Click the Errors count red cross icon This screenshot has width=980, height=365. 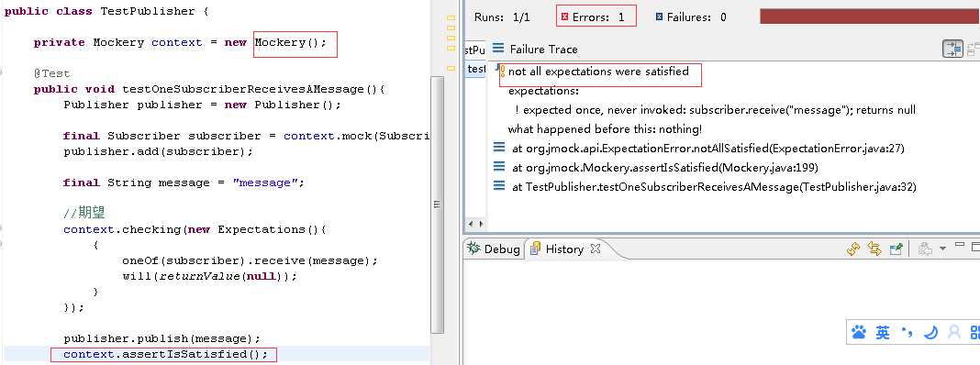[x=565, y=17]
